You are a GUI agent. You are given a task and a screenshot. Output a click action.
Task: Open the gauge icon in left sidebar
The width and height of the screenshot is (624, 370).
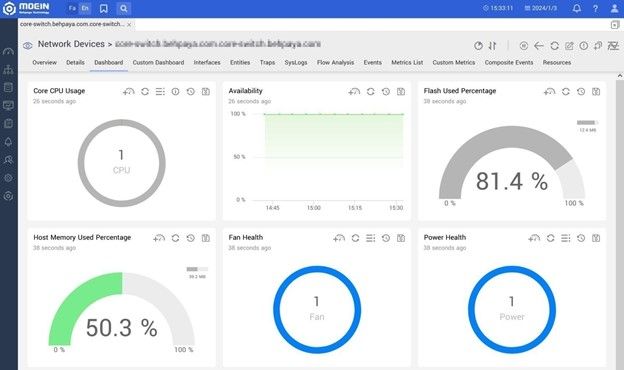pos(8,51)
